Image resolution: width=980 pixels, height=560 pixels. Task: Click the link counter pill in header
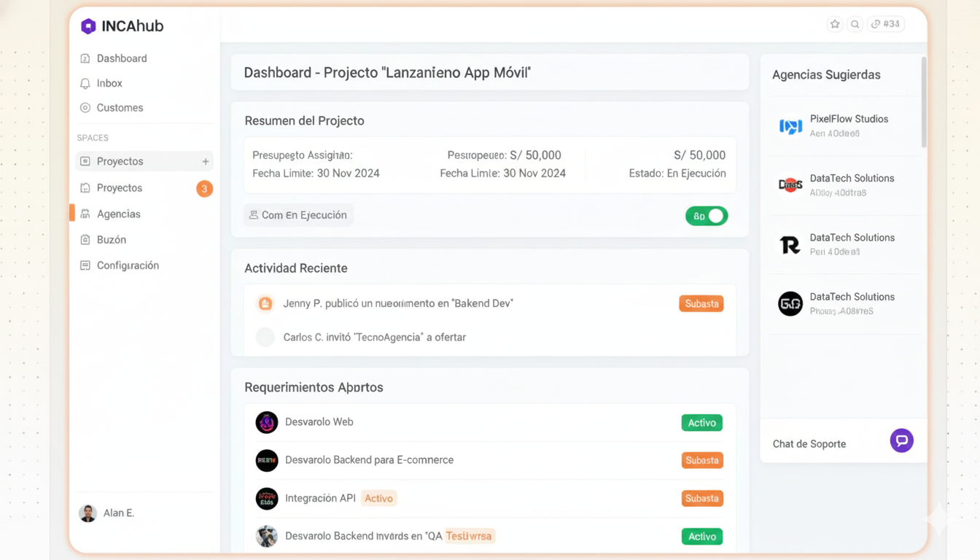pyautogui.click(x=886, y=24)
